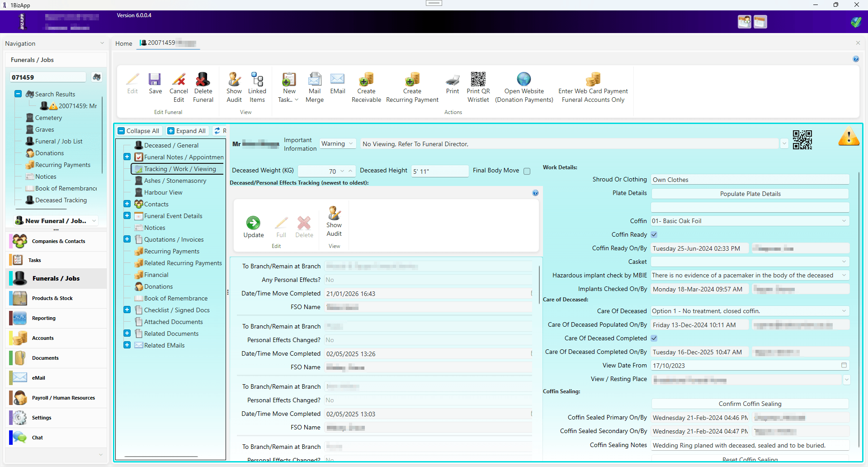Switch to the Home tab
Image resolution: width=868 pixels, height=467 pixels.
123,43
